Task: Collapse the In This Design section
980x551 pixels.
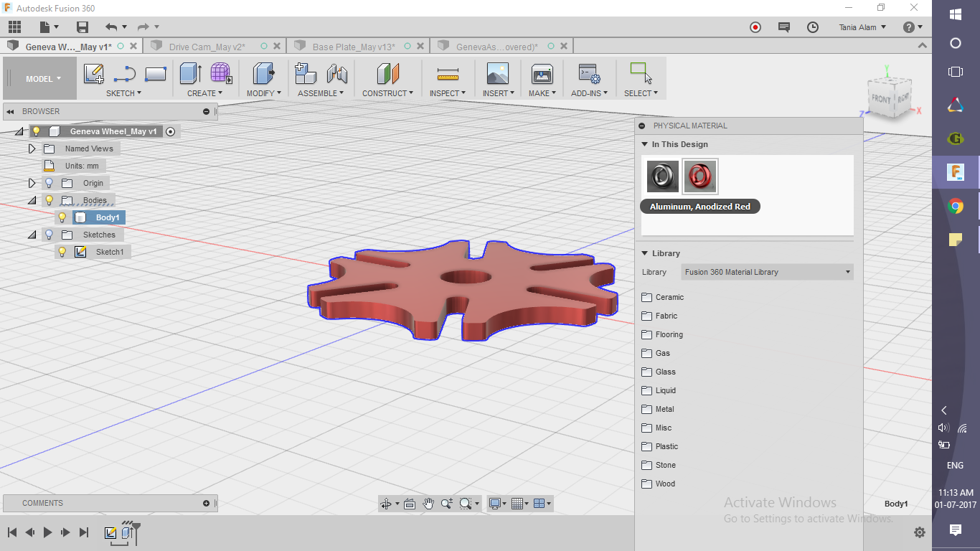Action: [645, 144]
